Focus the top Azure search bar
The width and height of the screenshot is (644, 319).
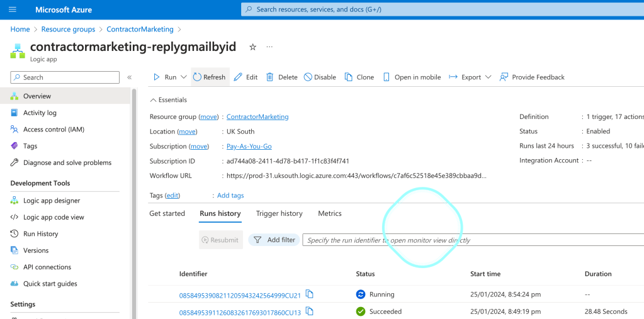(x=443, y=9)
